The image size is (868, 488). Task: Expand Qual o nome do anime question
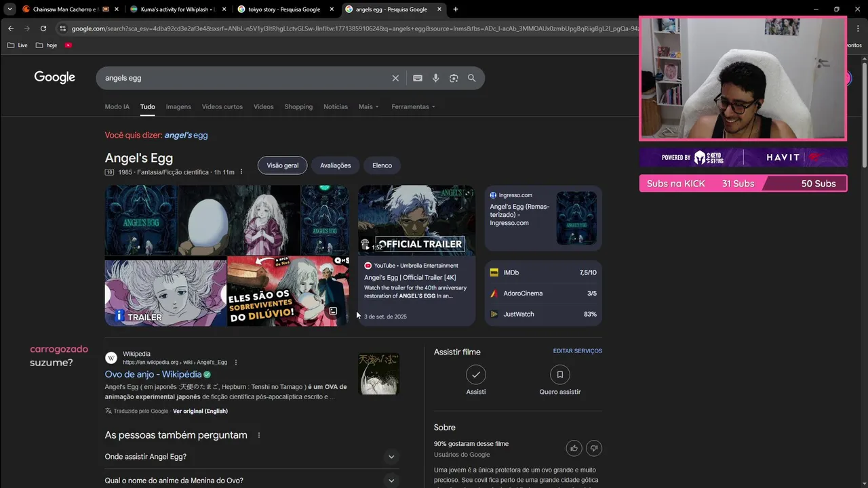coord(252,481)
